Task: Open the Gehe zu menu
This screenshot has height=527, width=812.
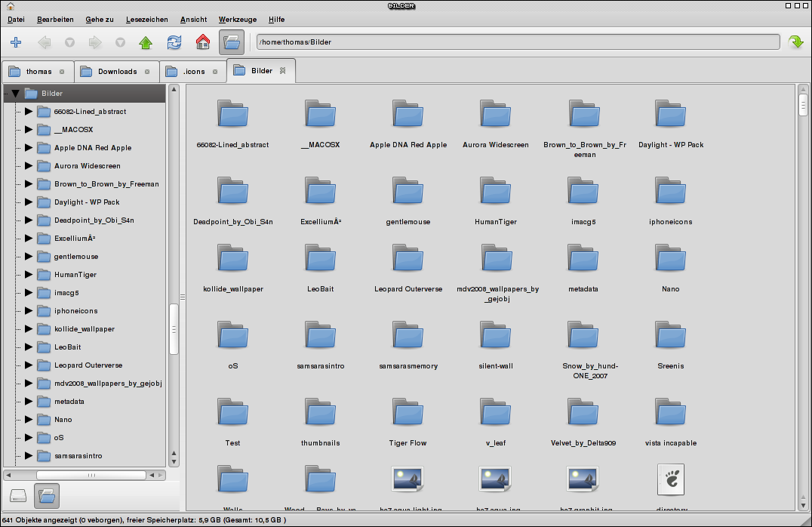Action: (x=100, y=19)
